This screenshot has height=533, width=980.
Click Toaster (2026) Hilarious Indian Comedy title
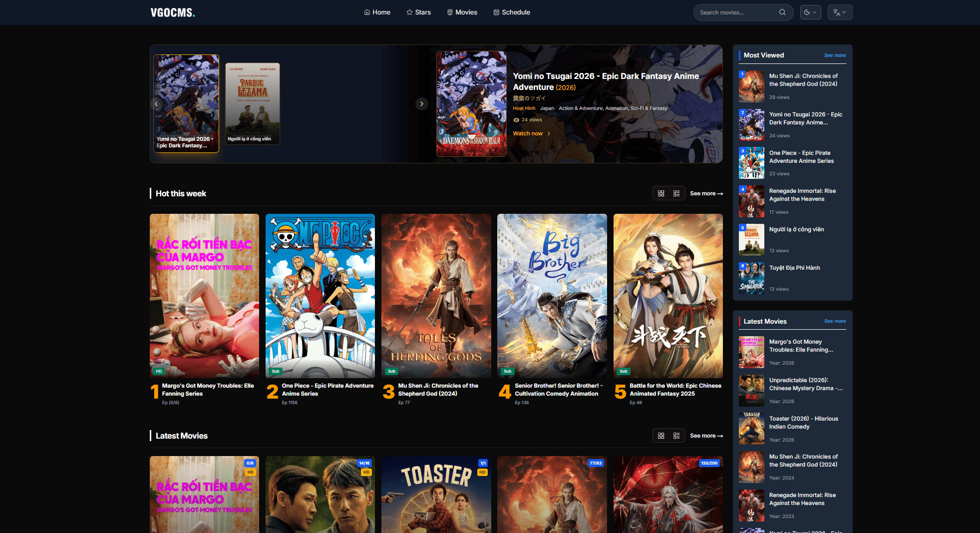coord(803,423)
